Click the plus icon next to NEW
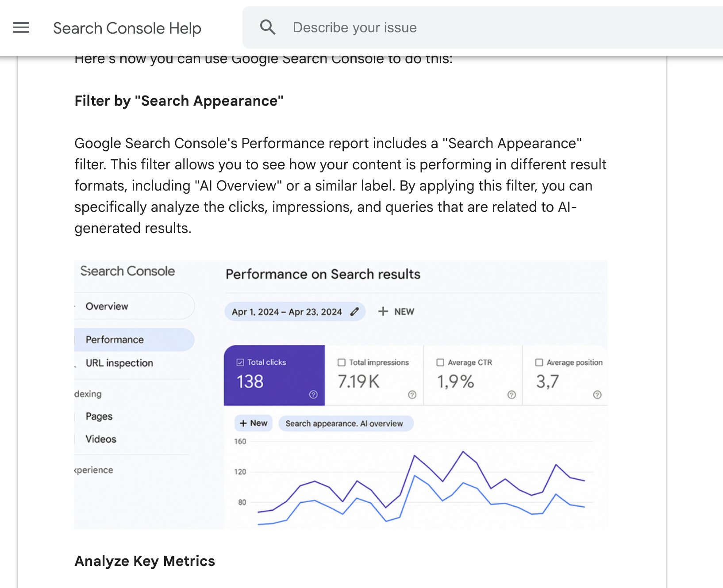The image size is (723, 588). click(383, 311)
